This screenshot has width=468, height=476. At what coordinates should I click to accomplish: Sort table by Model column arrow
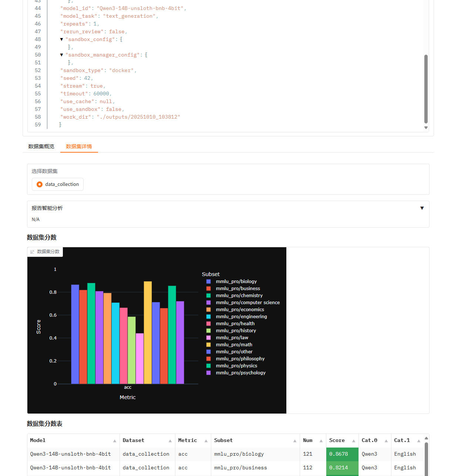115,441
